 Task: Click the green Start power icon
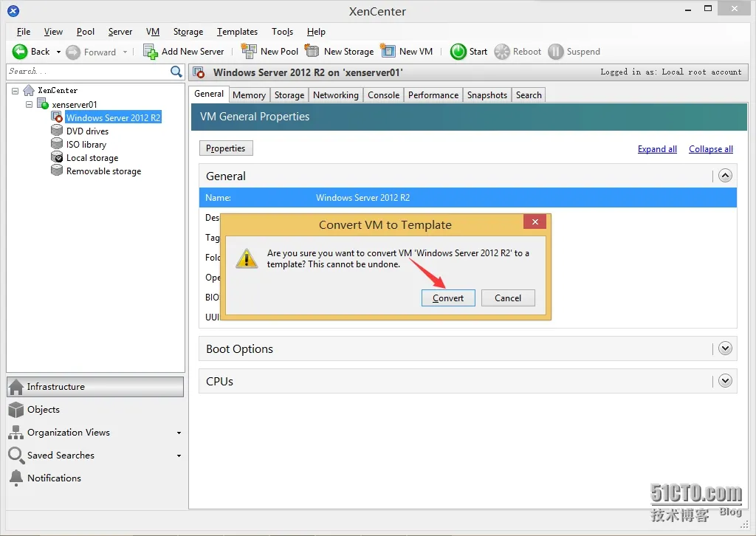[458, 52]
